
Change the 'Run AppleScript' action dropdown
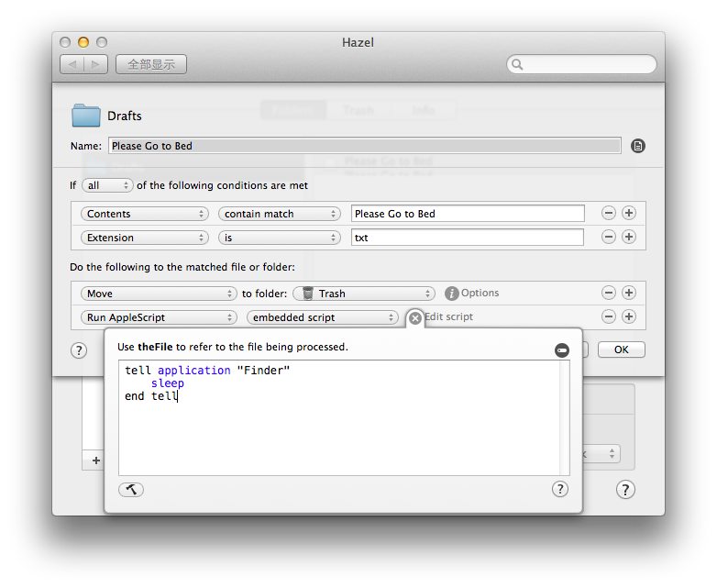click(x=159, y=317)
